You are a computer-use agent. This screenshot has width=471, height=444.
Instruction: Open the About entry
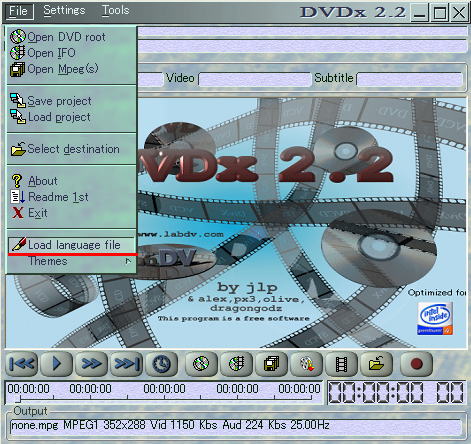[72, 181]
